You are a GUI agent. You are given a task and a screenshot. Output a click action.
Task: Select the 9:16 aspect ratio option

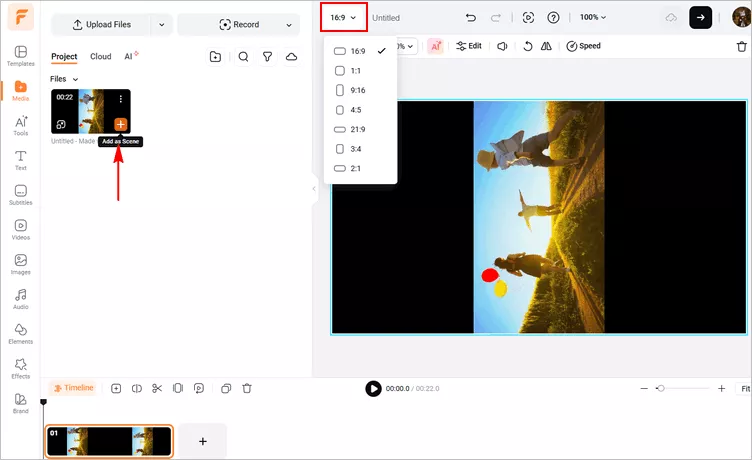click(357, 91)
